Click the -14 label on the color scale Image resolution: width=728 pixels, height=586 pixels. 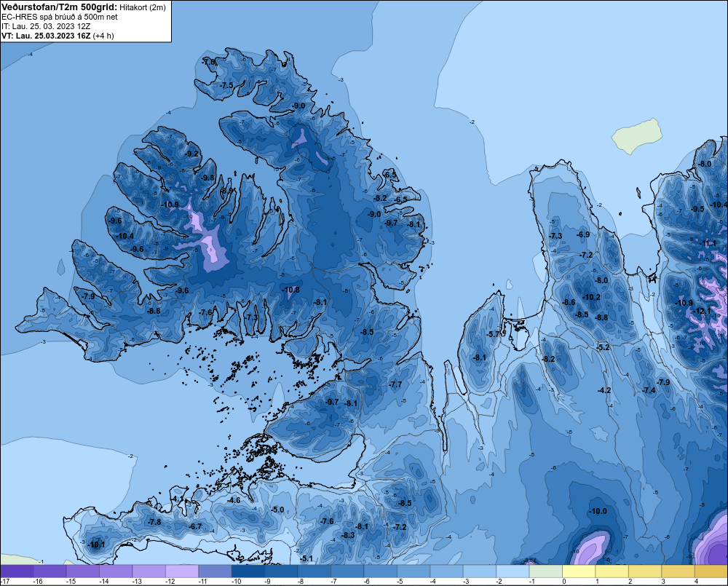104,582
